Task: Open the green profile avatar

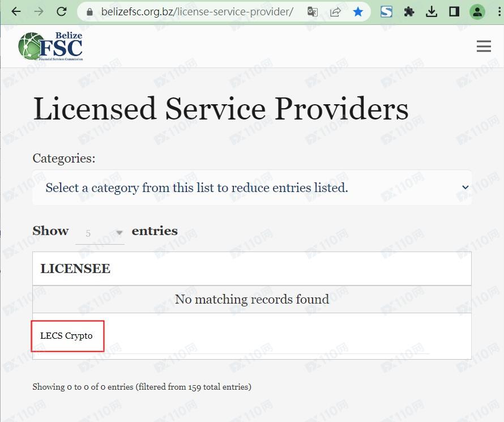Action: (x=477, y=12)
